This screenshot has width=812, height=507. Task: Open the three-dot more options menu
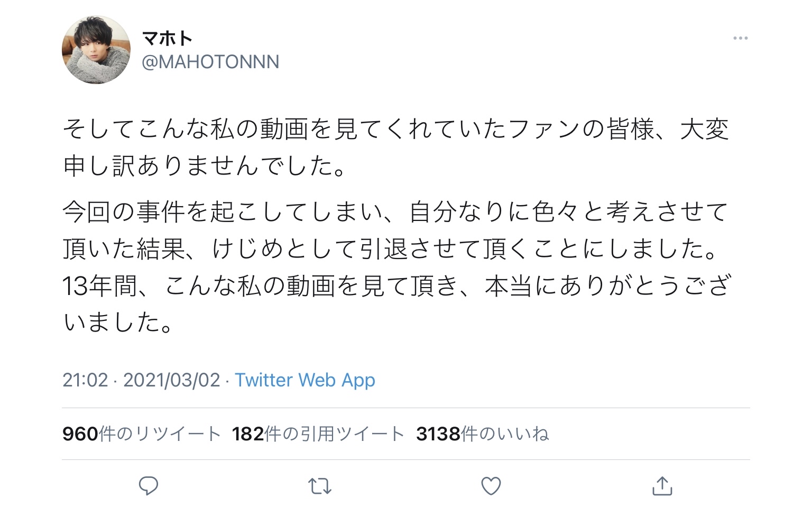click(x=740, y=38)
